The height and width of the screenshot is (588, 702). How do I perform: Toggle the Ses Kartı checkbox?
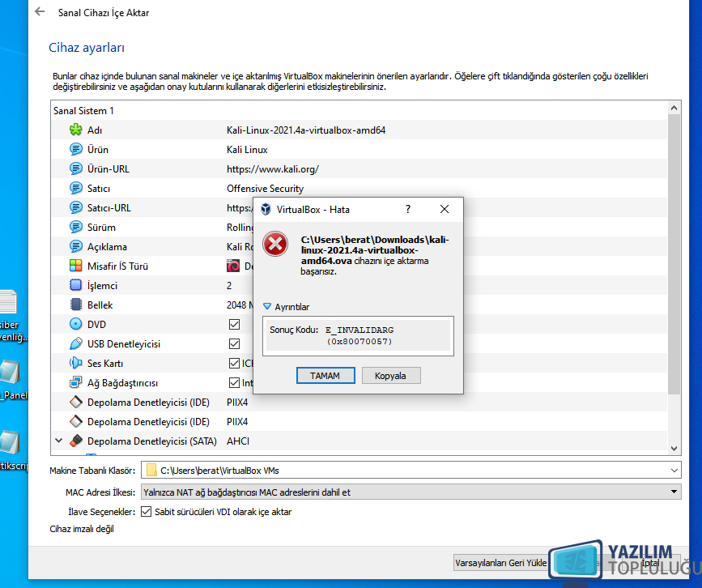click(x=234, y=363)
